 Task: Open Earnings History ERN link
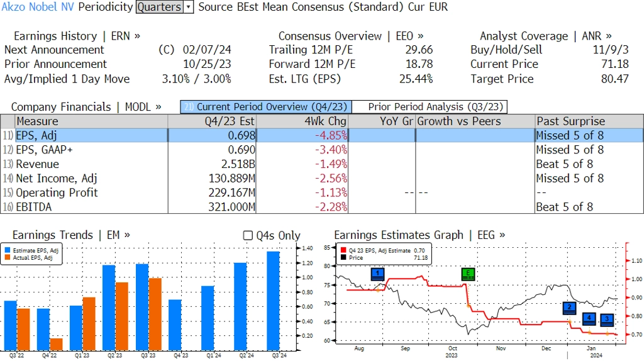tap(77, 36)
